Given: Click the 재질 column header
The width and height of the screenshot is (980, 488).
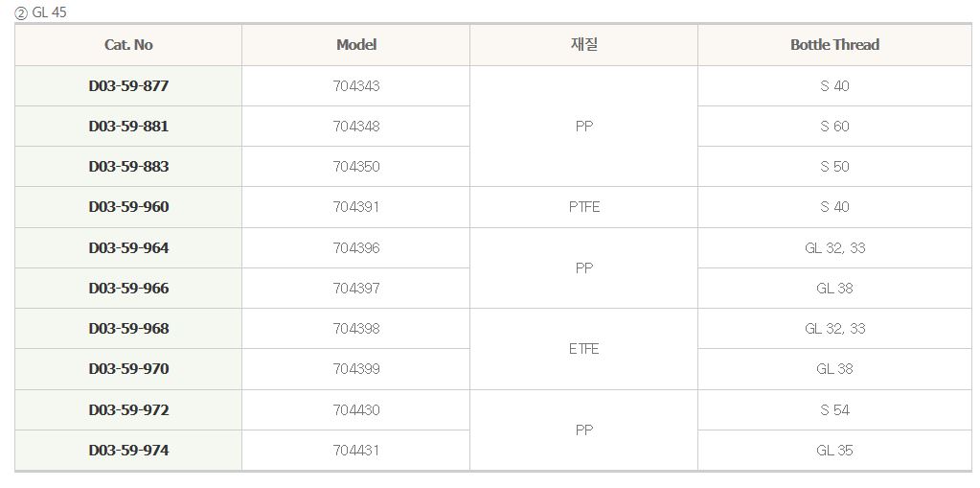Looking at the screenshot, I should tap(583, 45).
